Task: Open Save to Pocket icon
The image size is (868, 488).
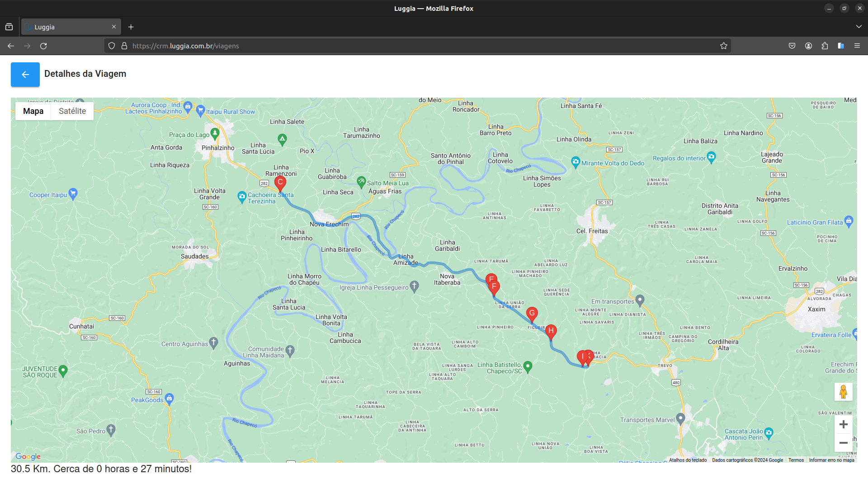Action: point(792,46)
